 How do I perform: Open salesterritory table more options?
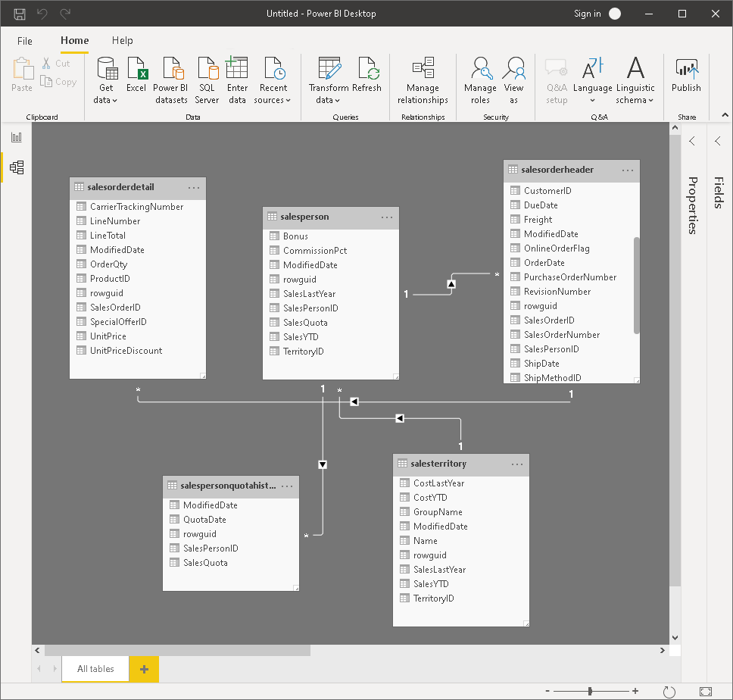coord(517,464)
